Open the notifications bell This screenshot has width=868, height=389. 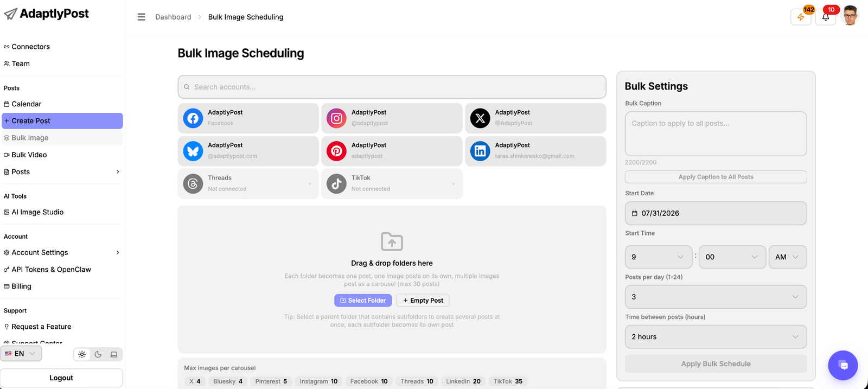826,17
